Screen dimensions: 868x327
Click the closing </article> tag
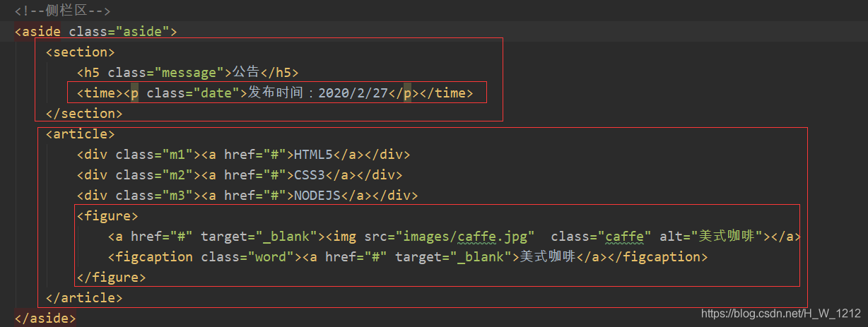click(x=84, y=298)
